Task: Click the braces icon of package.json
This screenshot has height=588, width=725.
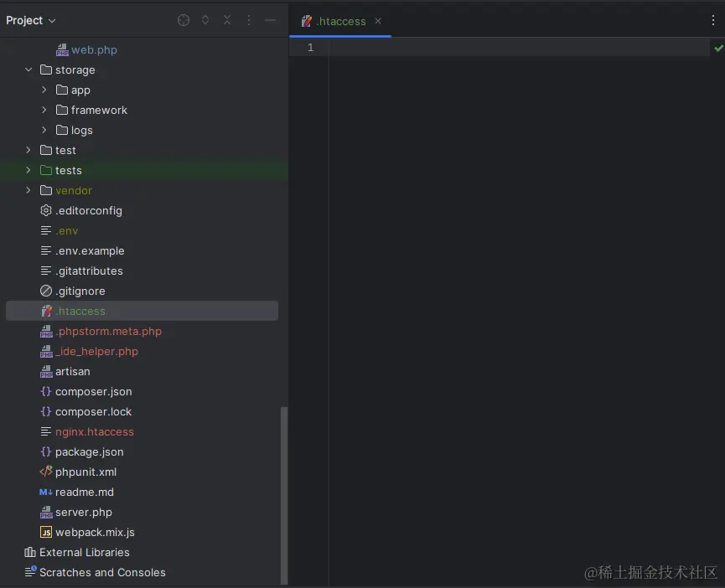Action: (46, 451)
